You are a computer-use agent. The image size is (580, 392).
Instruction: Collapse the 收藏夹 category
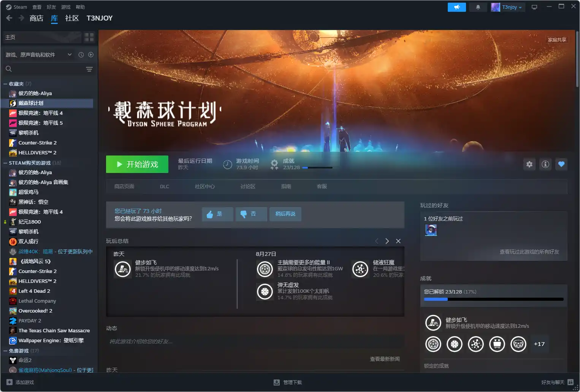click(x=5, y=84)
